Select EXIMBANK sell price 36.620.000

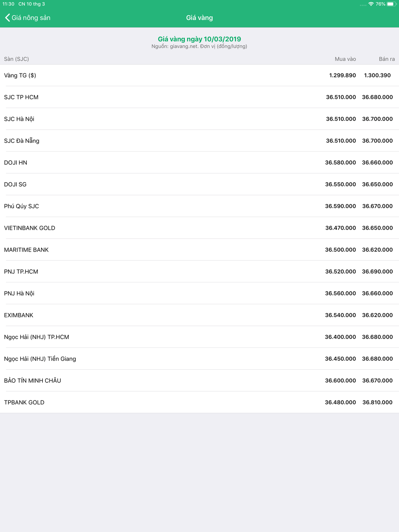click(377, 315)
